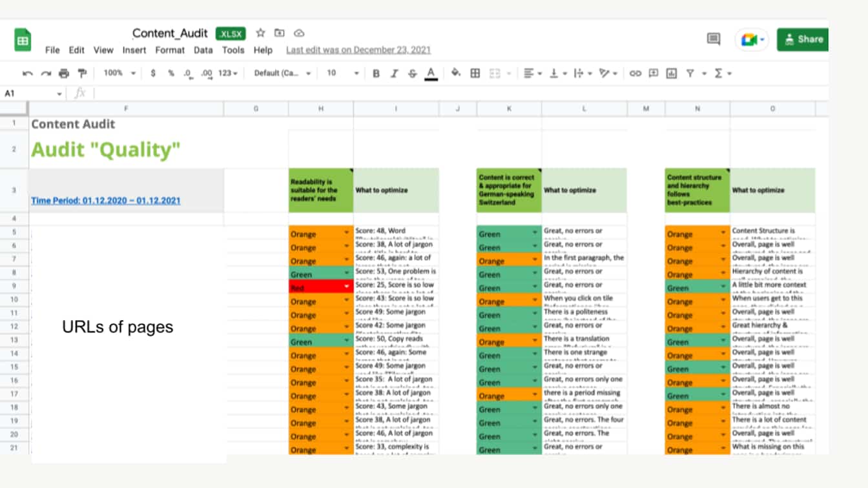Open the zoom level dropdown

click(118, 73)
